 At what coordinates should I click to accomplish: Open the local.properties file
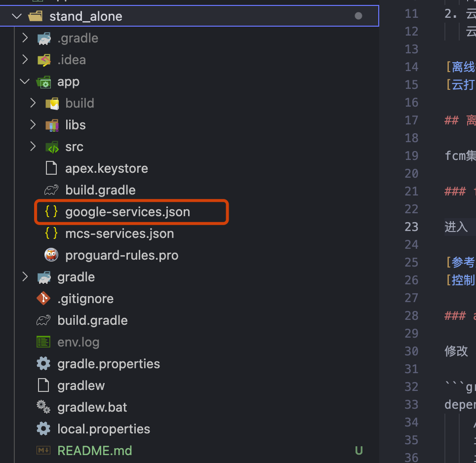pyautogui.click(x=104, y=429)
